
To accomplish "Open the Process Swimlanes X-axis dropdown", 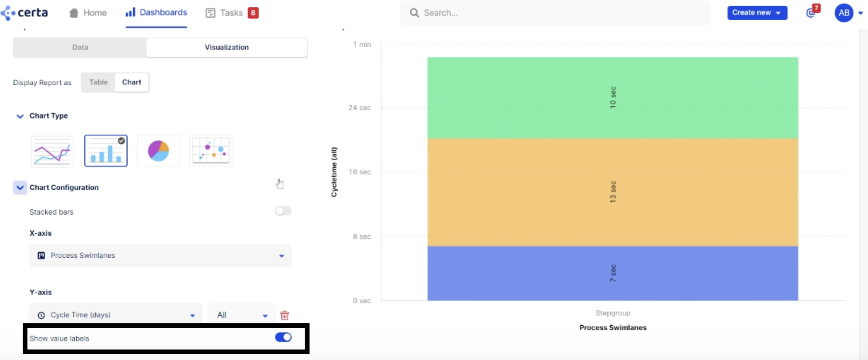I will [281, 256].
